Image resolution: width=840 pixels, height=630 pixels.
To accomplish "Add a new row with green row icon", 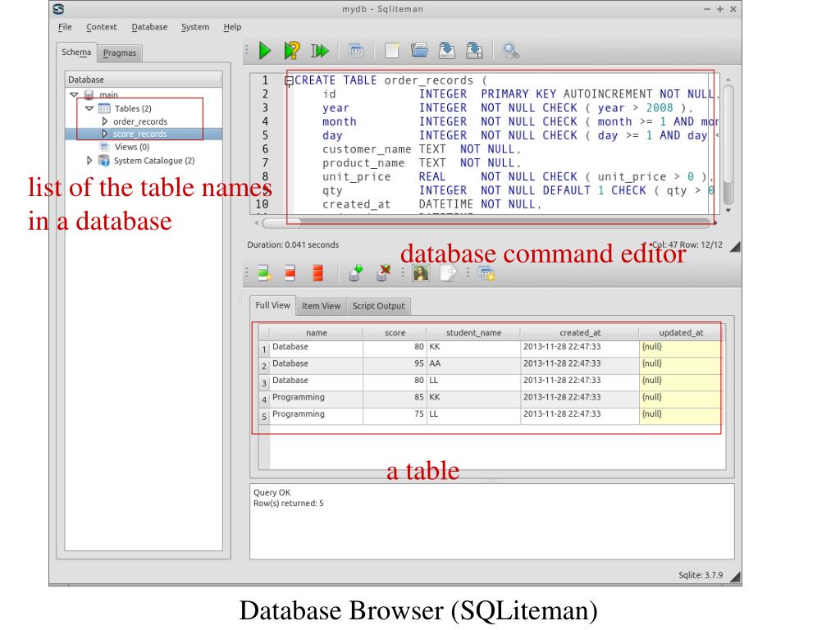I will click(264, 273).
